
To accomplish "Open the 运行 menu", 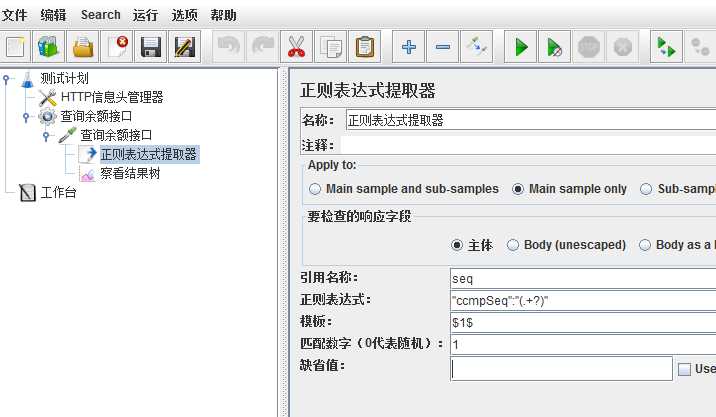I will [x=146, y=15].
